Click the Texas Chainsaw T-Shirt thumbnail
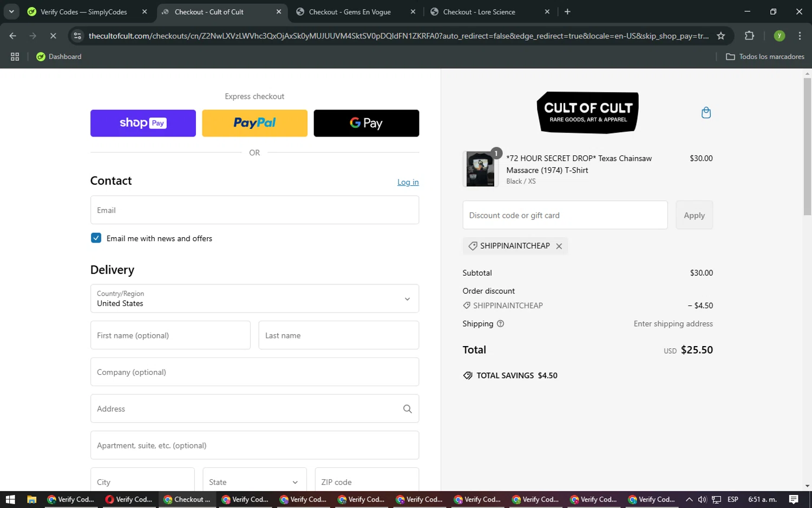The height and width of the screenshot is (508, 812). click(480, 169)
